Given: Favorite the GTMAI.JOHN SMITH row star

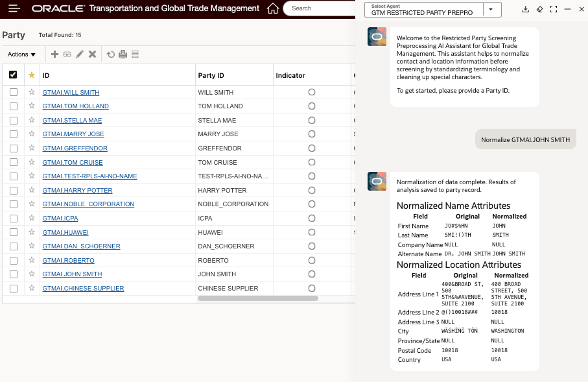Looking at the screenshot, I should [x=32, y=274].
